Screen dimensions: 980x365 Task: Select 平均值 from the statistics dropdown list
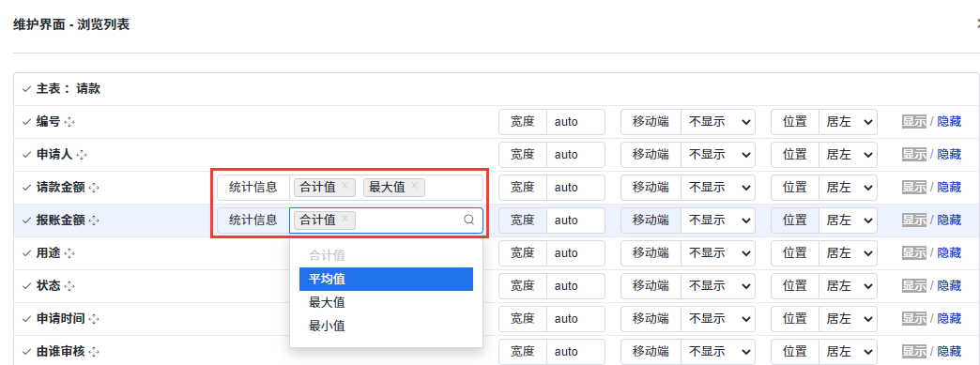386,279
